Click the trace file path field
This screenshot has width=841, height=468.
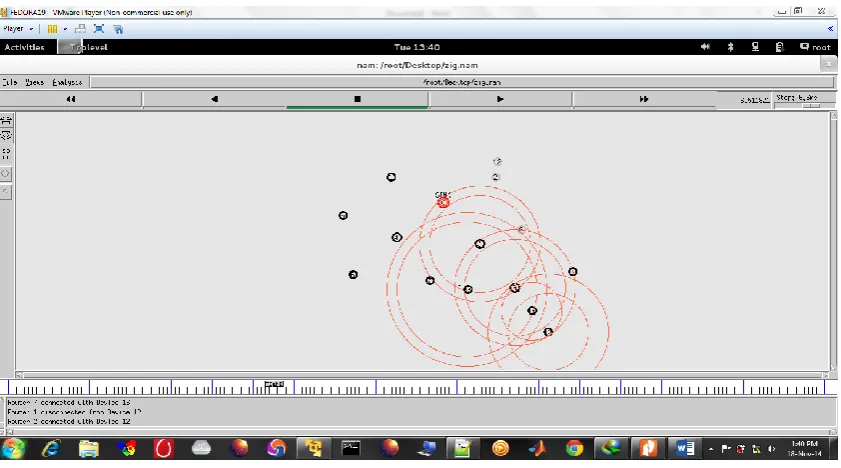462,82
